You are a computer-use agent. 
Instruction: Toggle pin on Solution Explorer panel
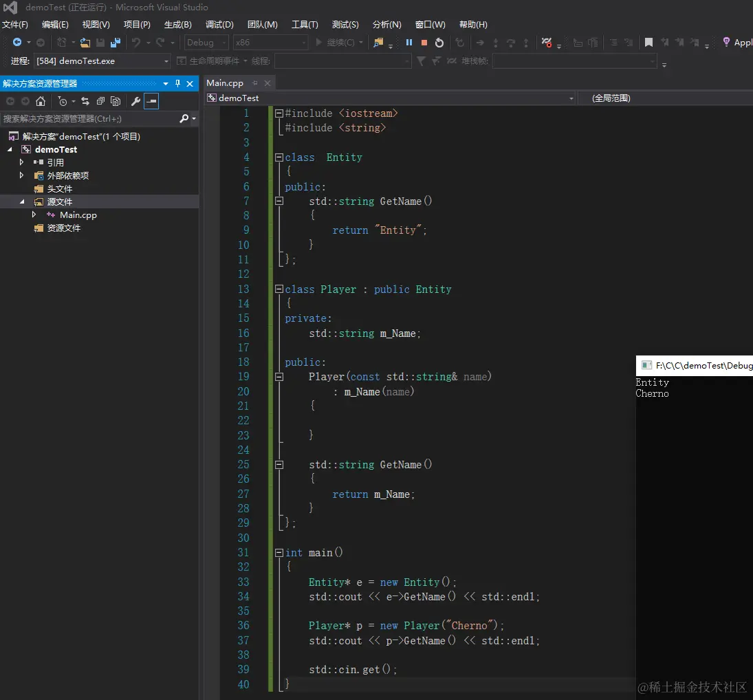pyautogui.click(x=177, y=84)
